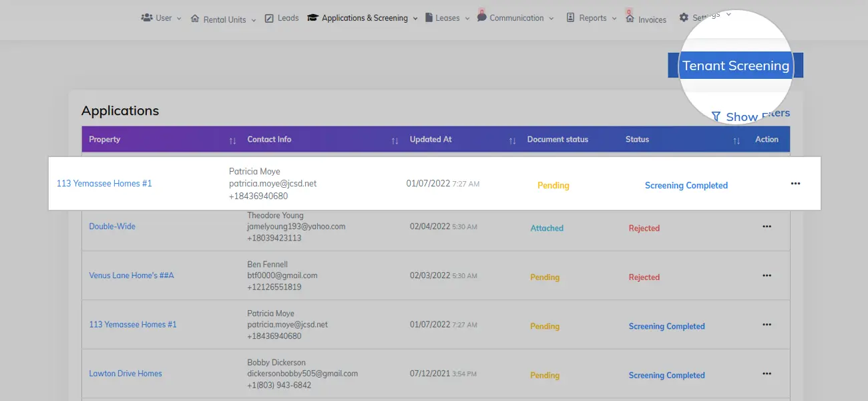Expand the Settings dropdown chevron

(728, 15)
